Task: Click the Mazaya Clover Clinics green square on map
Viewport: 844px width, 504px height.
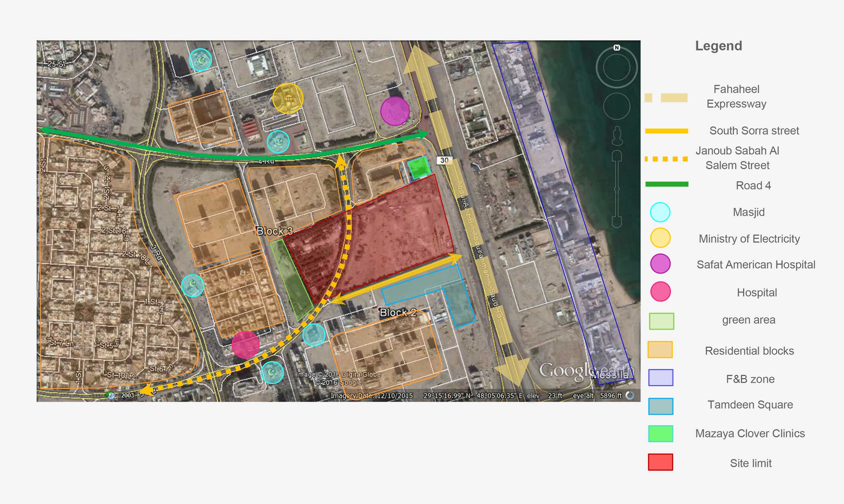Action: (419, 167)
